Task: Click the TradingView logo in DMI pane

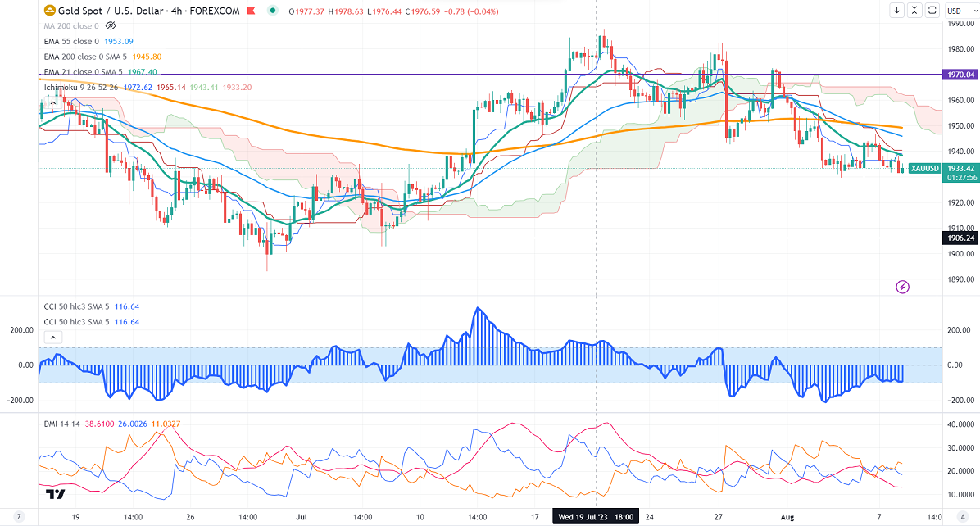Action: tap(55, 494)
